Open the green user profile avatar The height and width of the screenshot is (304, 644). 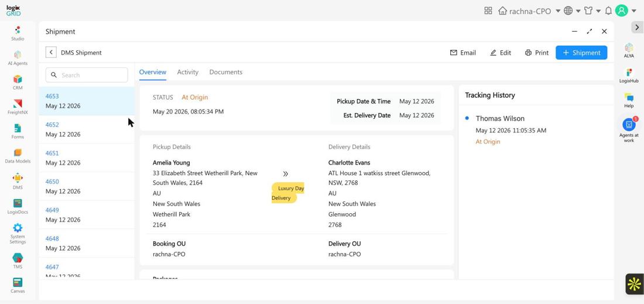click(621, 11)
